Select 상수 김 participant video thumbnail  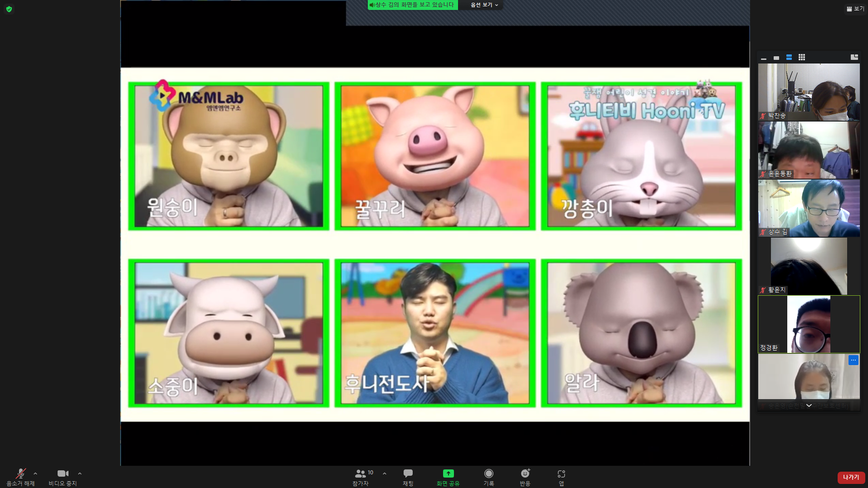(x=809, y=208)
